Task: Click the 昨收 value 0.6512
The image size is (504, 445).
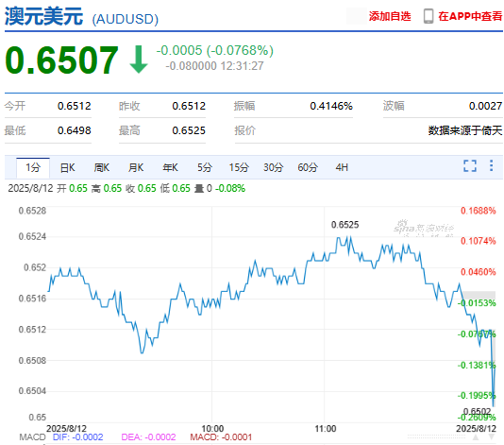Action: coord(189,106)
